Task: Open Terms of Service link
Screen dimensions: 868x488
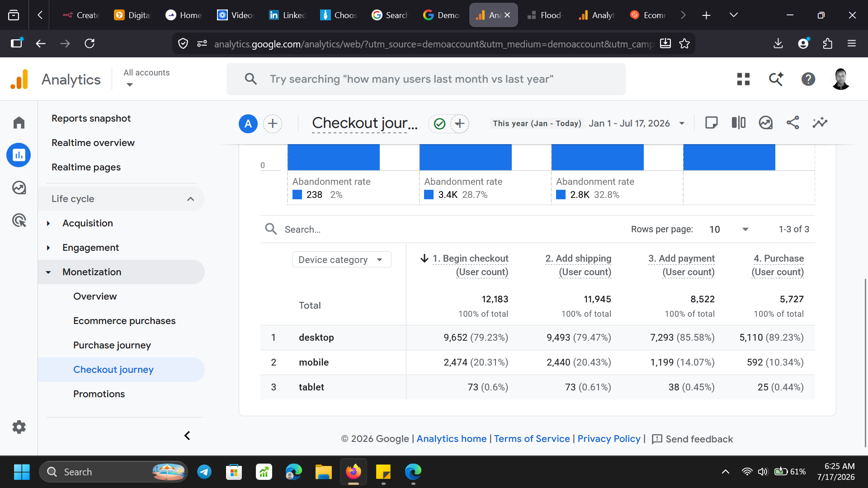Action: pyautogui.click(x=532, y=439)
